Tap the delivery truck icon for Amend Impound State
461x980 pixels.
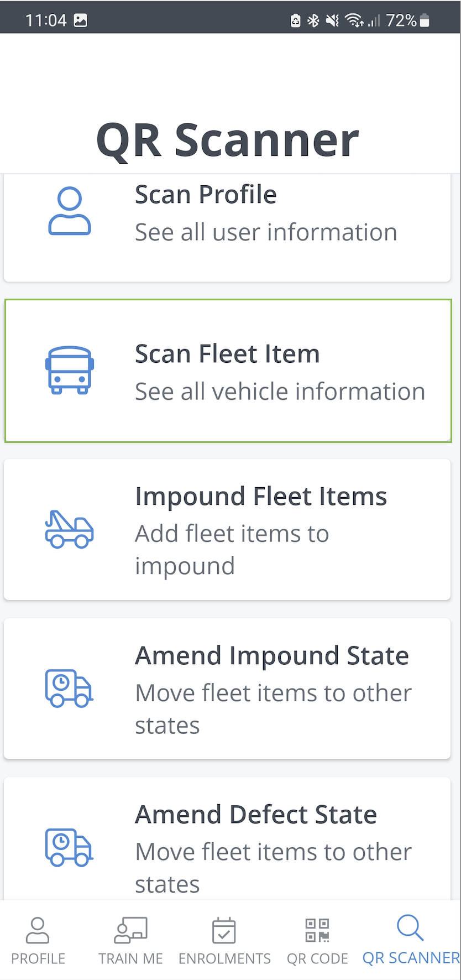[x=69, y=689]
